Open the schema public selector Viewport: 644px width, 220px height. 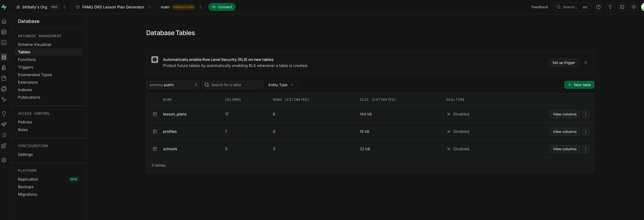click(x=173, y=85)
